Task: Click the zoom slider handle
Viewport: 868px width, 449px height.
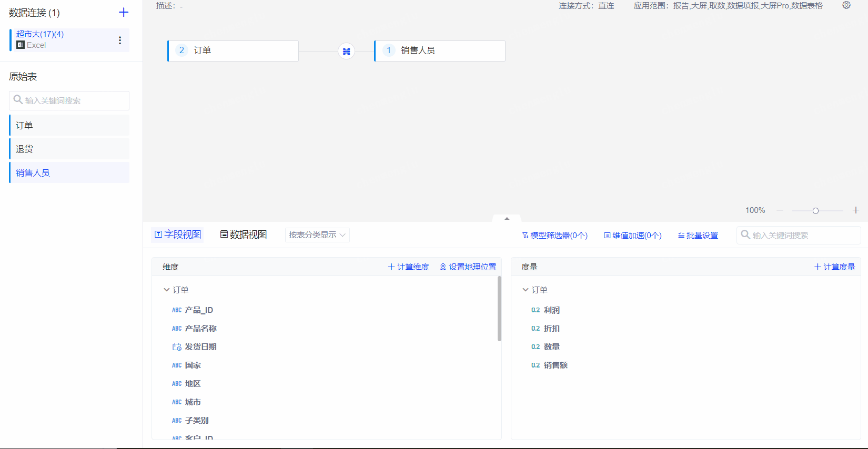Action: click(x=815, y=211)
